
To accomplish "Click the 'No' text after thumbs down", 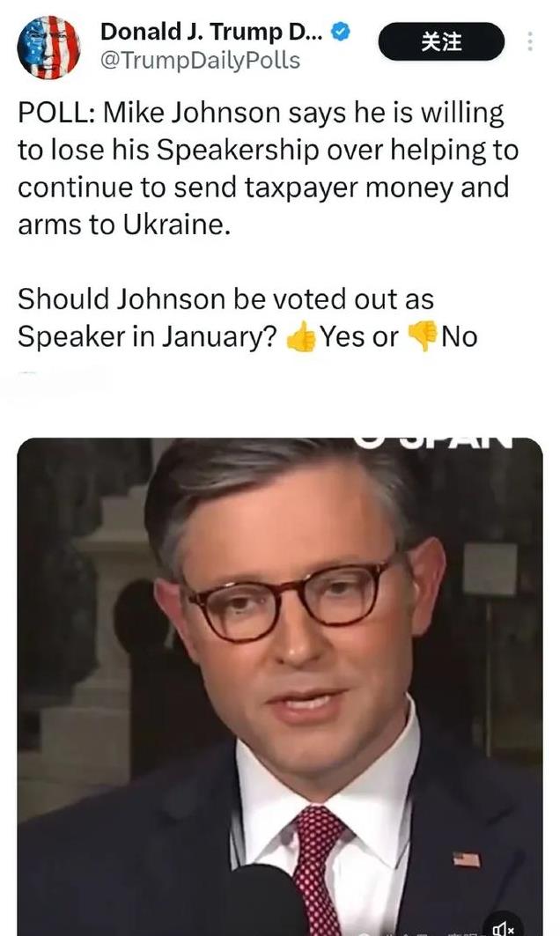I will pyautogui.click(x=459, y=337).
